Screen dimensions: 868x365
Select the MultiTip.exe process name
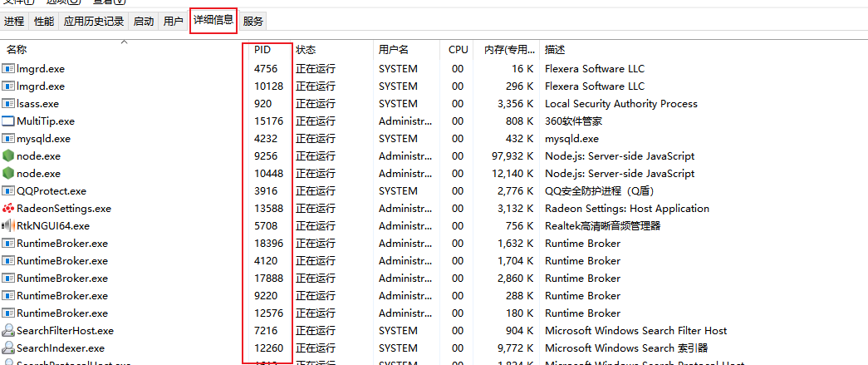tap(46, 121)
